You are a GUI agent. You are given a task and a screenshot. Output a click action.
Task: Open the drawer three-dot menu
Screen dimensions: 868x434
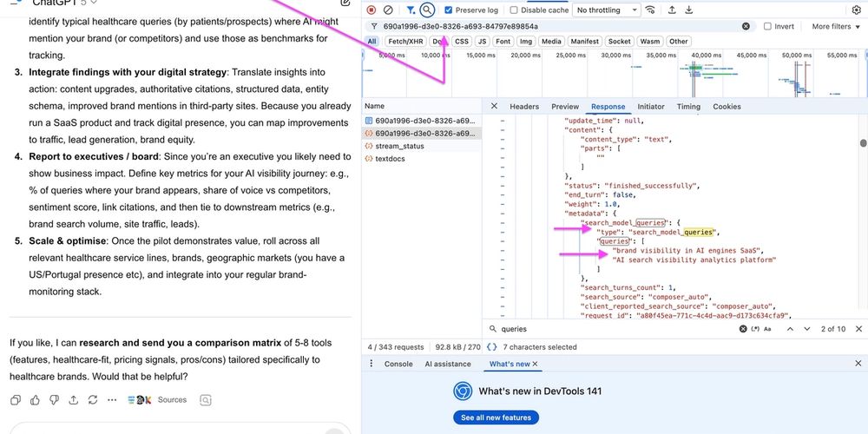372,364
